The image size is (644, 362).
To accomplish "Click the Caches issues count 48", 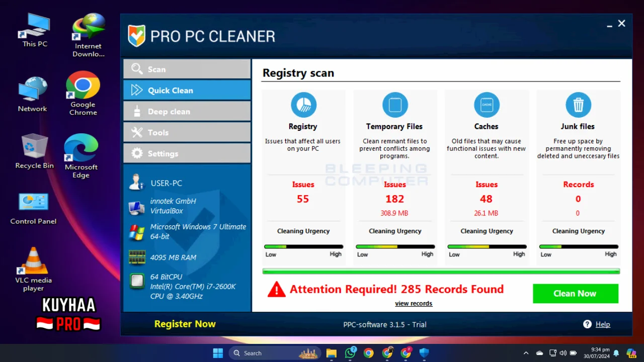I will click(x=486, y=199).
